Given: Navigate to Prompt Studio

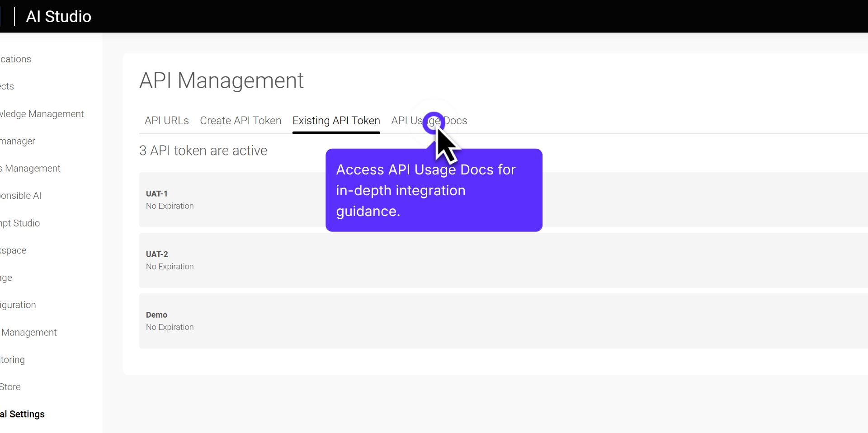Looking at the screenshot, I should pyautogui.click(x=19, y=223).
